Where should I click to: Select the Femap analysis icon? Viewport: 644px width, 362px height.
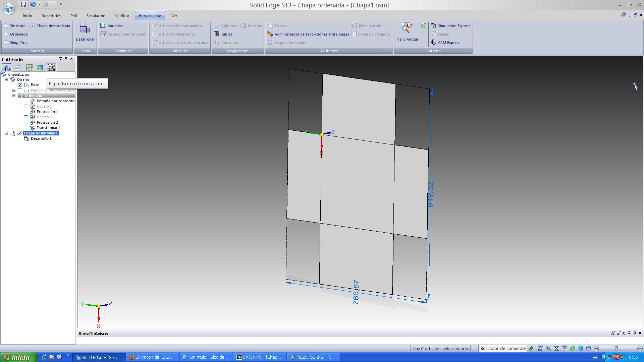433,34
